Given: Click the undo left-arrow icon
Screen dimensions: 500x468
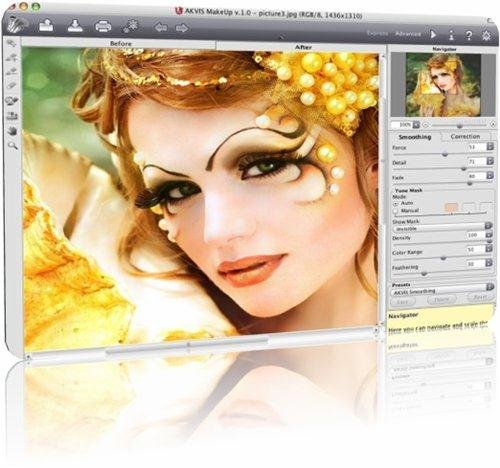Looking at the screenshot, I should 160,27.
